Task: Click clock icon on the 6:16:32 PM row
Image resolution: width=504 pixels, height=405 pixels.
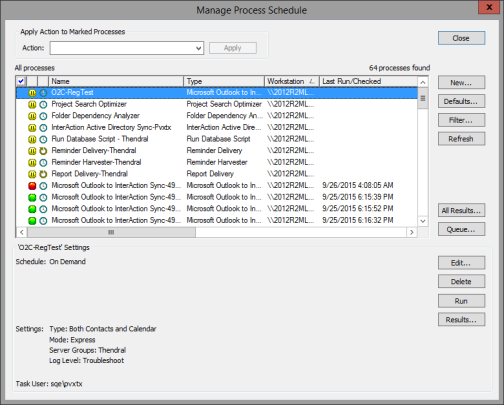Action: coord(43,221)
